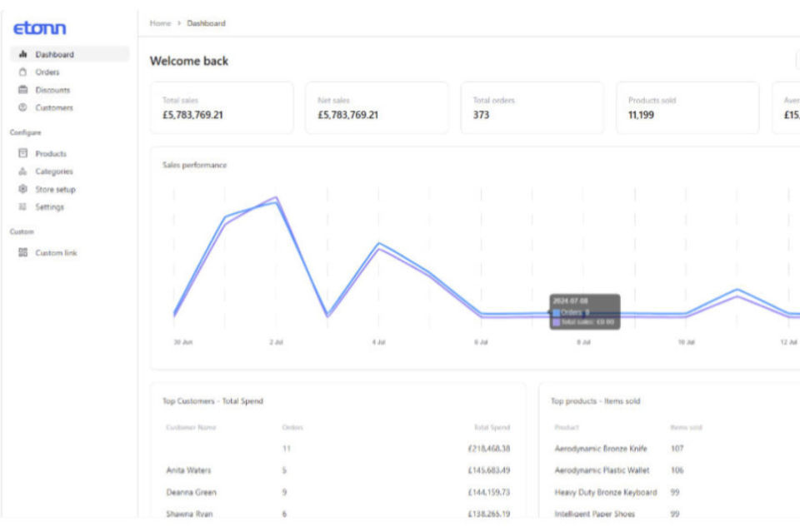This screenshot has width=800, height=532.
Task: Select the Discounts icon in sidebar
Action: [23, 90]
